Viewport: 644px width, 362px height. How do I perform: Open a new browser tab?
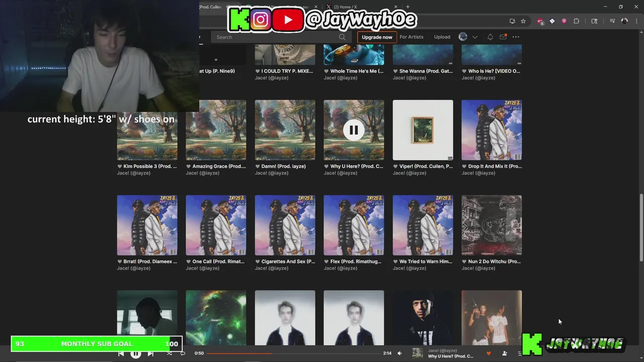408,7
